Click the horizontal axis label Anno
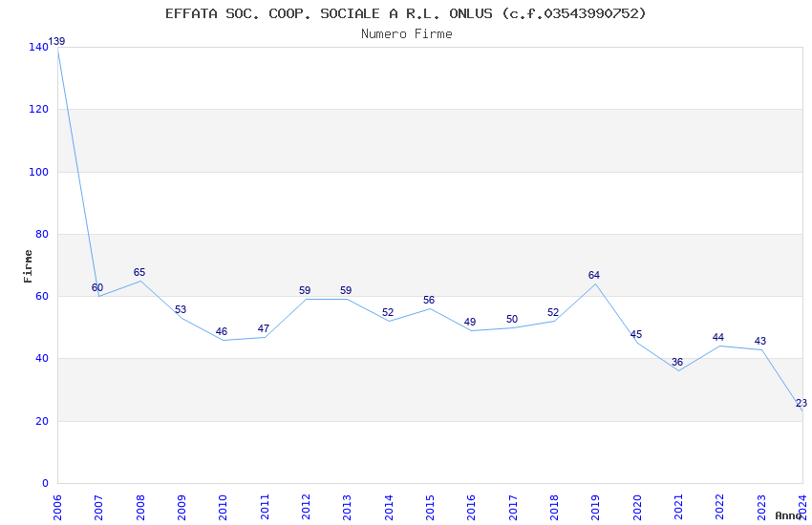 click(x=788, y=515)
